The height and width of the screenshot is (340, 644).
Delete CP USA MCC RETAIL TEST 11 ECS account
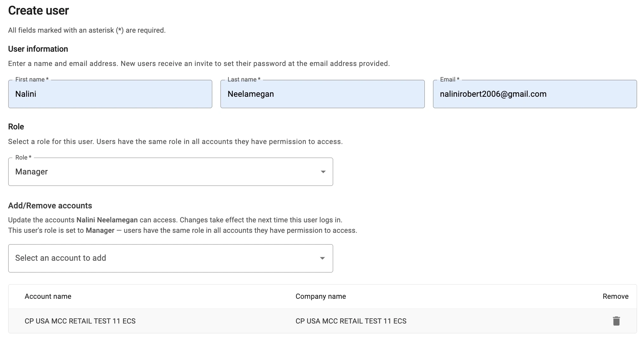coord(616,321)
